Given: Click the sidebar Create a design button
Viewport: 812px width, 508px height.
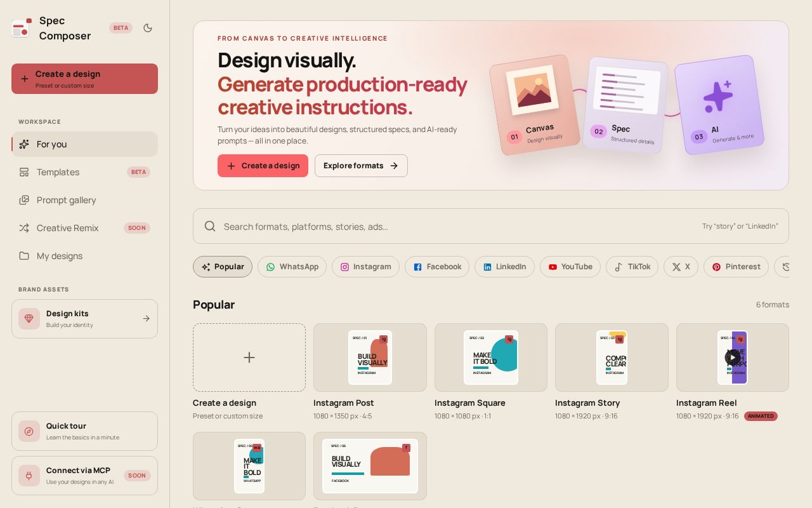Looking at the screenshot, I should 84,79.
